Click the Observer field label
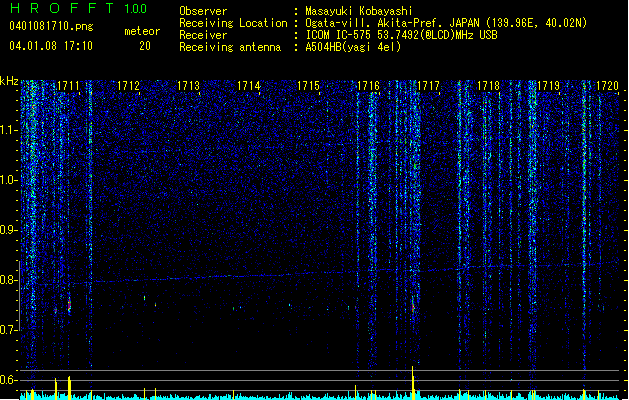 (x=203, y=11)
